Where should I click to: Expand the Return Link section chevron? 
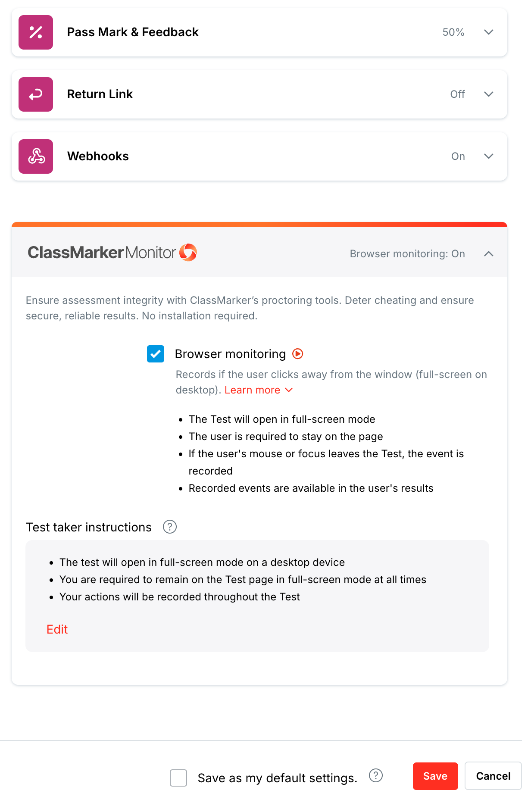(x=488, y=94)
